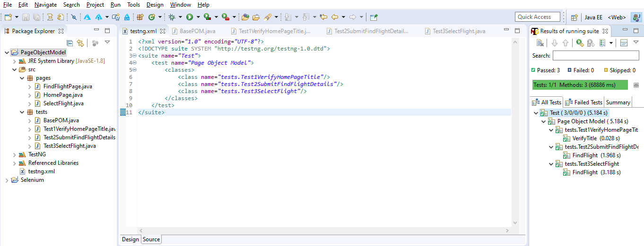Open the Project menu
This screenshot has height=246, width=644.
[x=95, y=5]
